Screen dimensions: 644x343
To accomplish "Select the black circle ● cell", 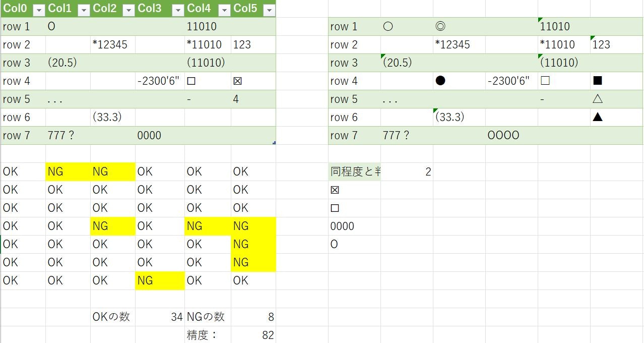I will 459,81.
